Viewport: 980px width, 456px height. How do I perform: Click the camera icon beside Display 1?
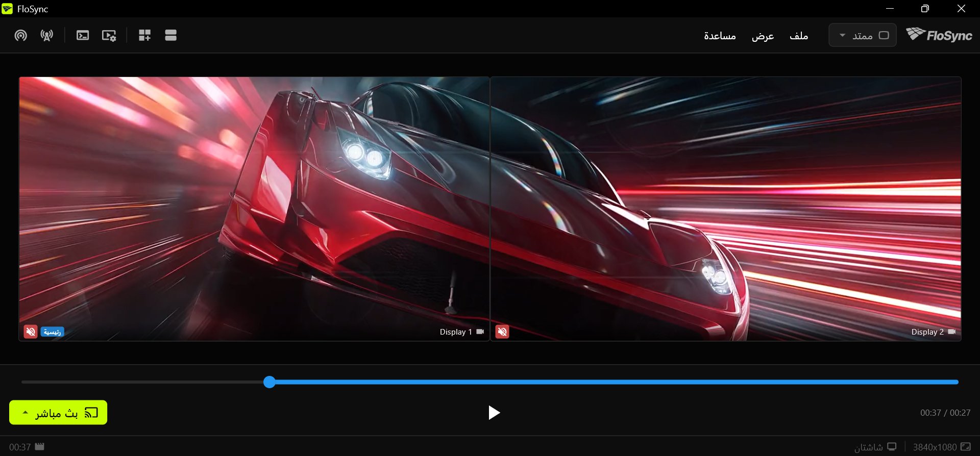coord(480,332)
